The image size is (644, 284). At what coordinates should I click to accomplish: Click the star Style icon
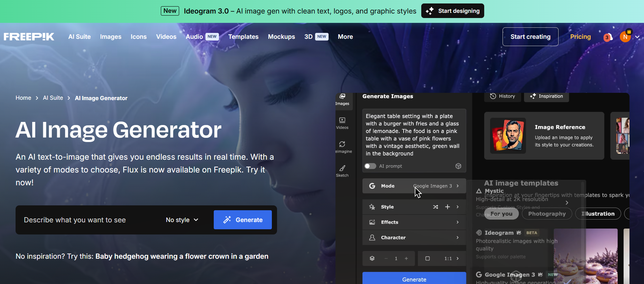coord(372,207)
